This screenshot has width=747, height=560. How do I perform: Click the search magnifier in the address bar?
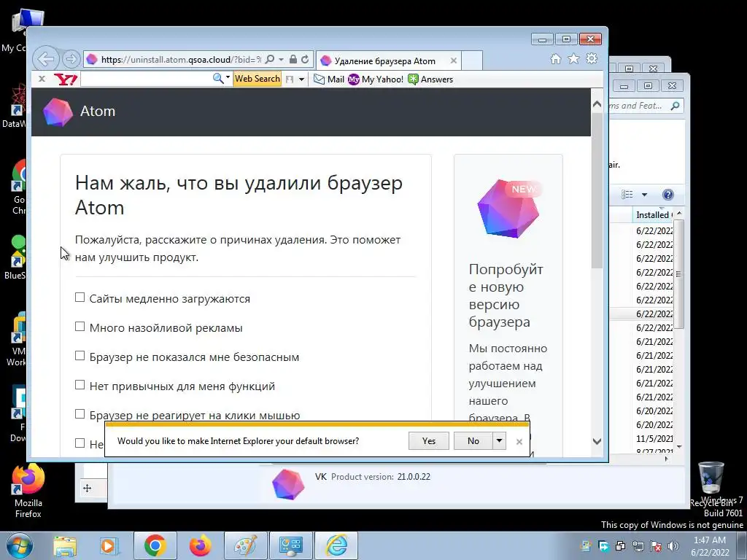tap(270, 60)
